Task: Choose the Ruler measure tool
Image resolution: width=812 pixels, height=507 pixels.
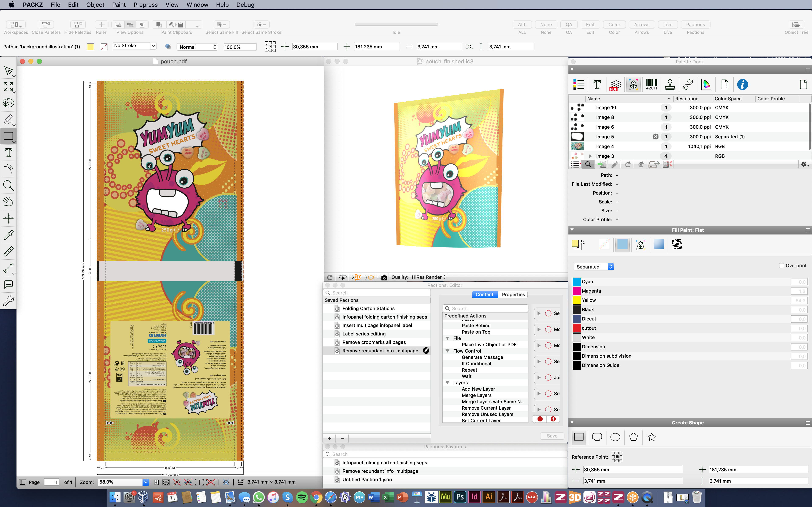Action: pos(8,251)
